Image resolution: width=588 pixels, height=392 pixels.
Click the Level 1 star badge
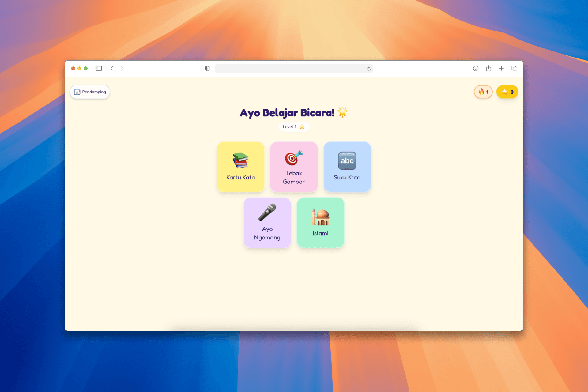(x=293, y=127)
